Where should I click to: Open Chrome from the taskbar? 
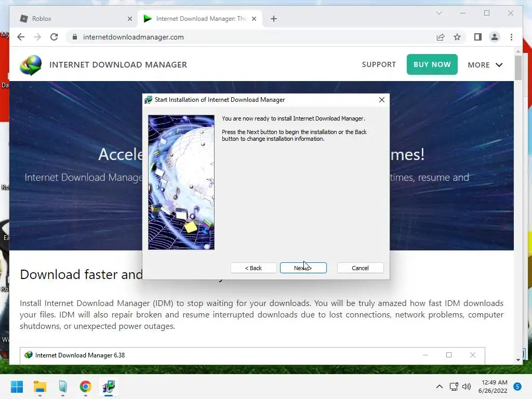click(x=86, y=387)
